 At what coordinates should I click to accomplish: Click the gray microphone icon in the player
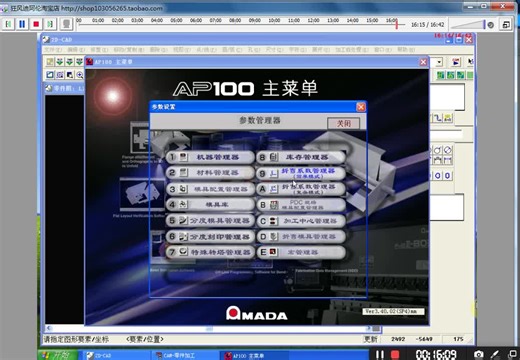pos(66,24)
